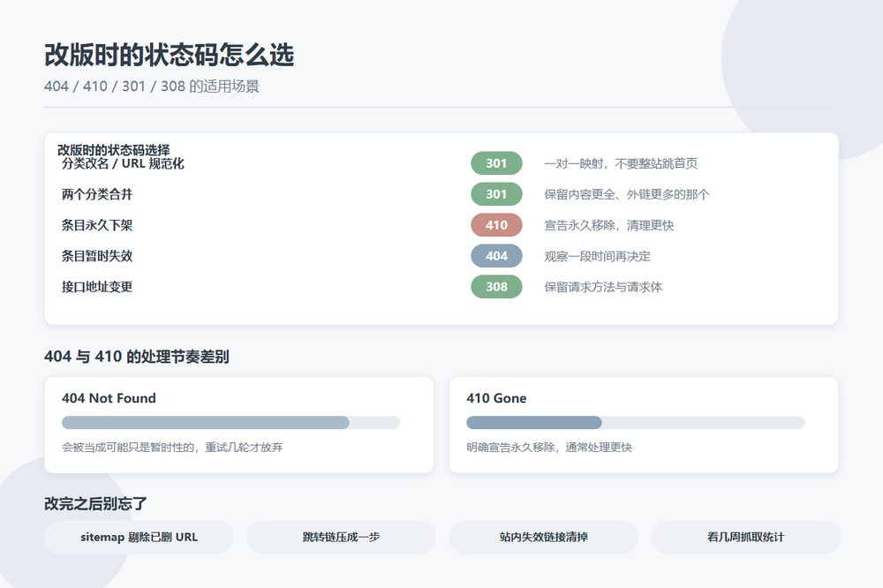Click the 301 badge beside 分类改名
The width and height of the screenshot is (883, 588).
pyautogui.click(x=496, y=163)
